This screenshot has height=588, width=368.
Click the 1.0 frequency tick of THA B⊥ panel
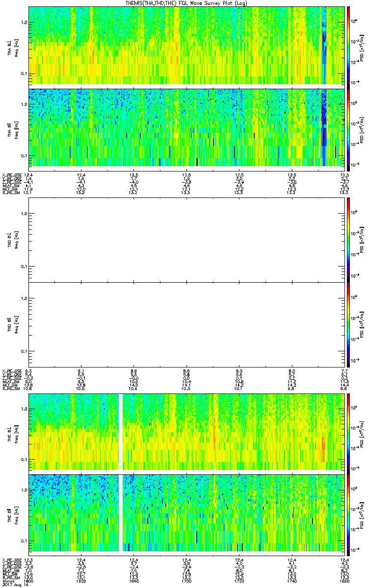point(24,23)
